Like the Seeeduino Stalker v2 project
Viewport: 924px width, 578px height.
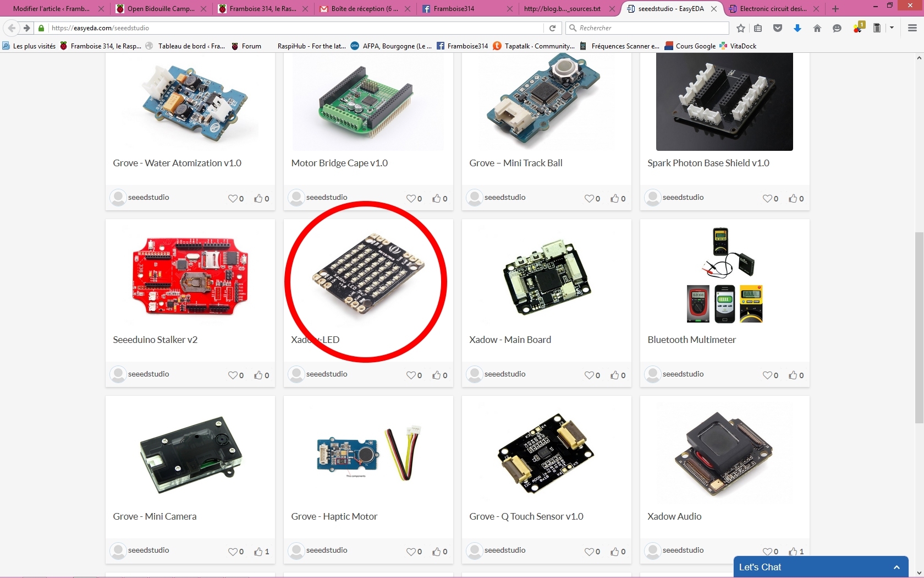[258, 375]
